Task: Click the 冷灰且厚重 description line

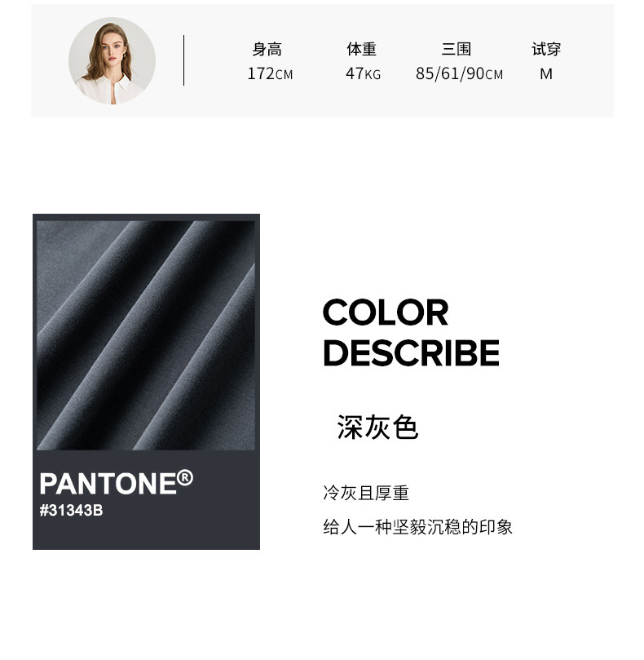Action: 366,493
